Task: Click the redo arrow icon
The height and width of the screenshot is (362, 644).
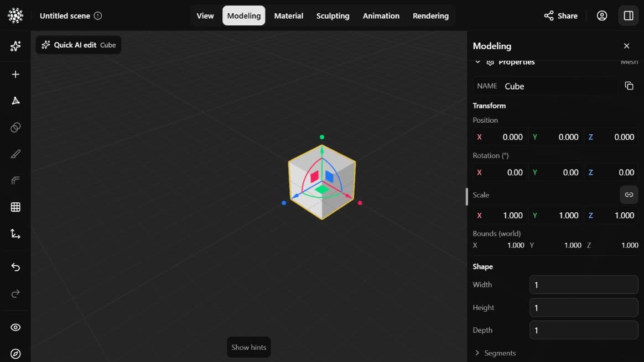Action: 15,294
